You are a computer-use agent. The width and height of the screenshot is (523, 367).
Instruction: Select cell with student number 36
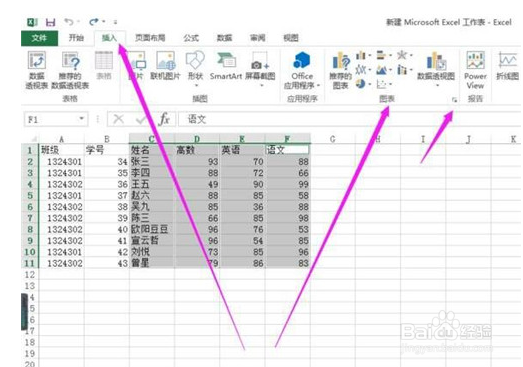click(107, 184)
